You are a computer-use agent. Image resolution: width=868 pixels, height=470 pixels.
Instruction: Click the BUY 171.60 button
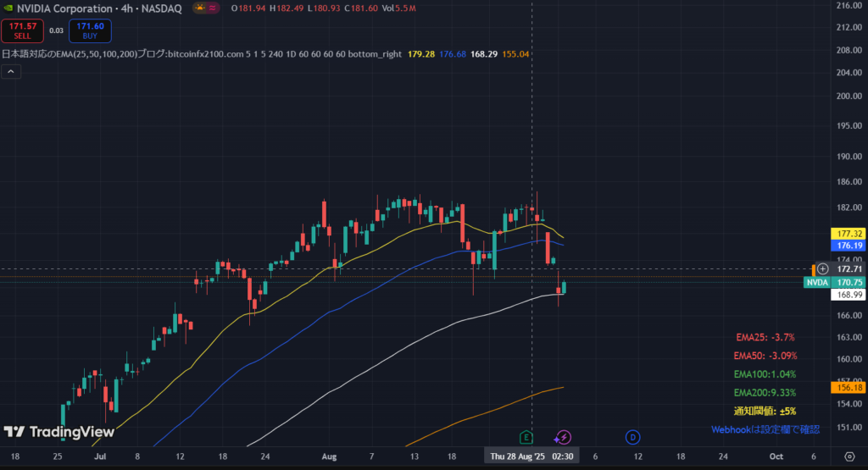tap(90, 31)
